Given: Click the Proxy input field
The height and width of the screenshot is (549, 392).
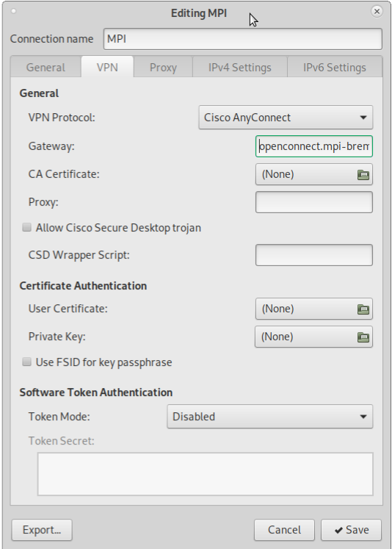Looking at the screenshot, I should (x=314, y=202).
